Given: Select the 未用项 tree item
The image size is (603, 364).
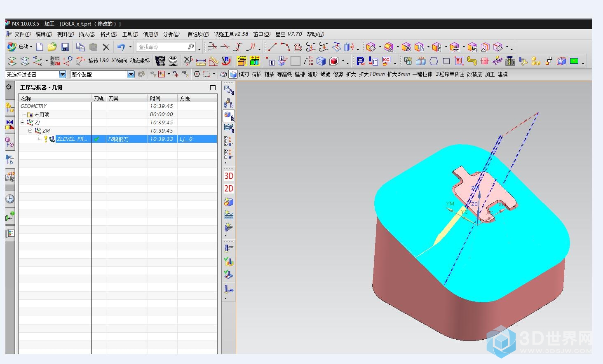Looking at the screenshot, I should coord(42,114).
